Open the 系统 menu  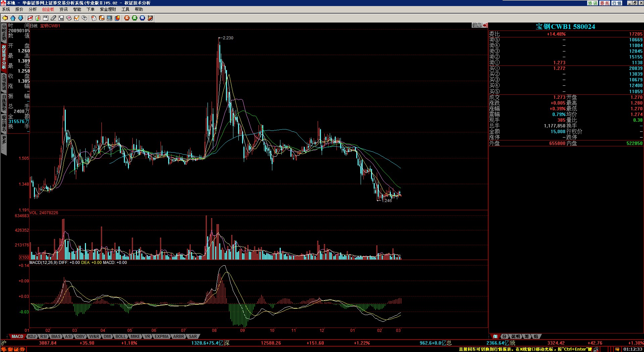[6, 9]
